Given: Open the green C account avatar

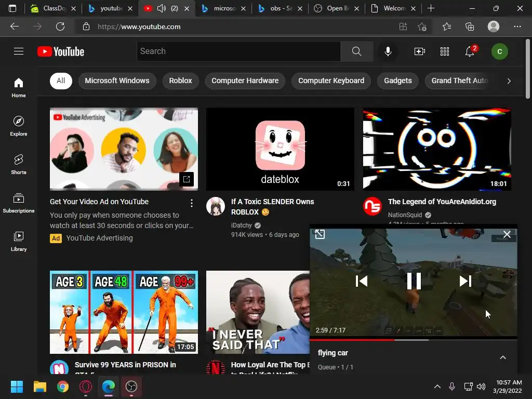Looking at the screenshot, I should coord(499,51).
